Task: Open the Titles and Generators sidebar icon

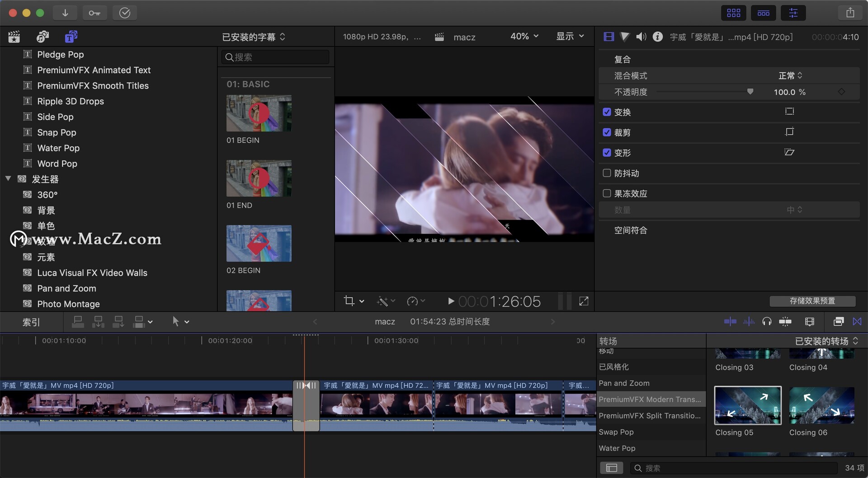Action: tap(71, 37)
